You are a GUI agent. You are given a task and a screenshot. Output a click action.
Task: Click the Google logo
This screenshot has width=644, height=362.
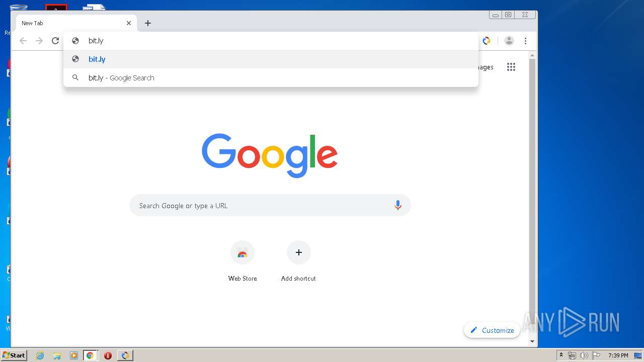270,155
